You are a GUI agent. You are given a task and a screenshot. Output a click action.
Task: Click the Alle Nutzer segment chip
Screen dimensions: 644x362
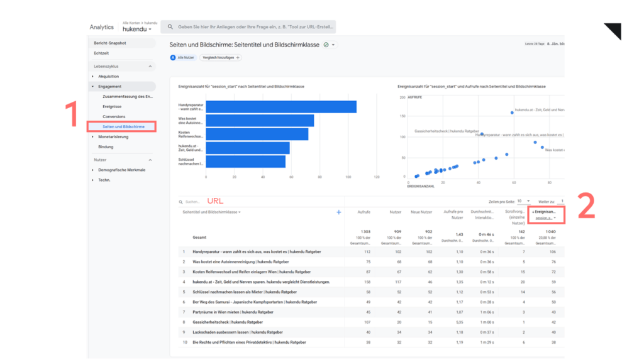point(182,58)
